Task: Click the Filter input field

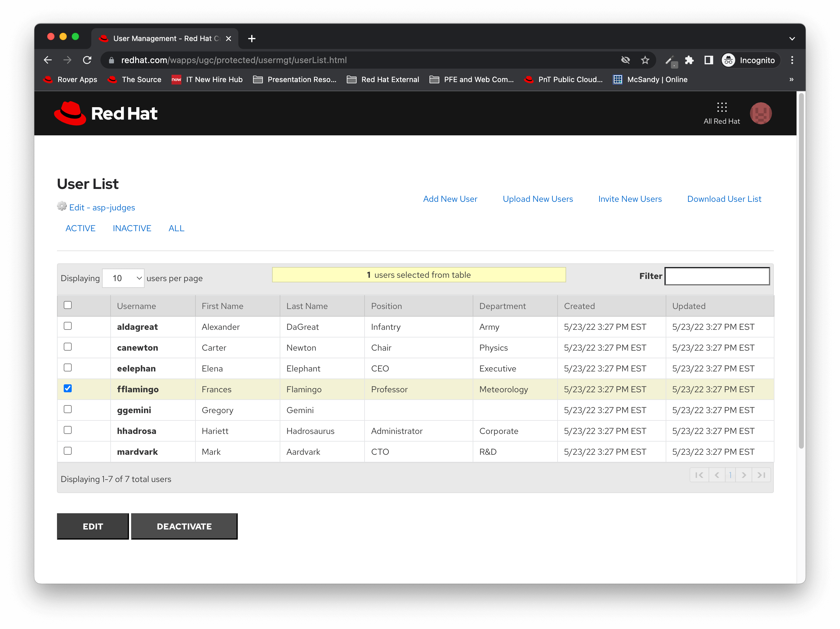Action: click(717, 276)
